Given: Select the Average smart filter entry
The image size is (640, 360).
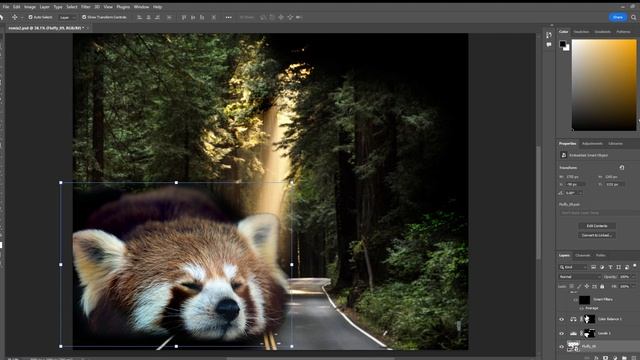Looking at the screenshot, I should (x=591, y=308).
